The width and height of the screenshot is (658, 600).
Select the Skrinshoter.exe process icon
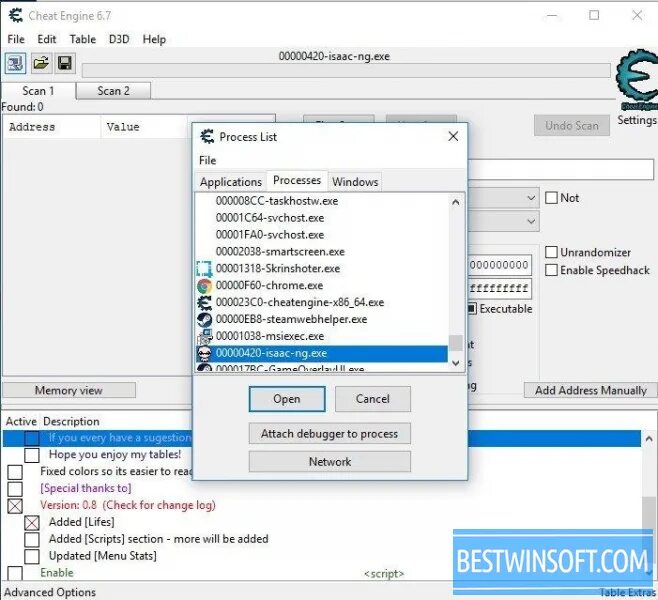click(204, 269)
